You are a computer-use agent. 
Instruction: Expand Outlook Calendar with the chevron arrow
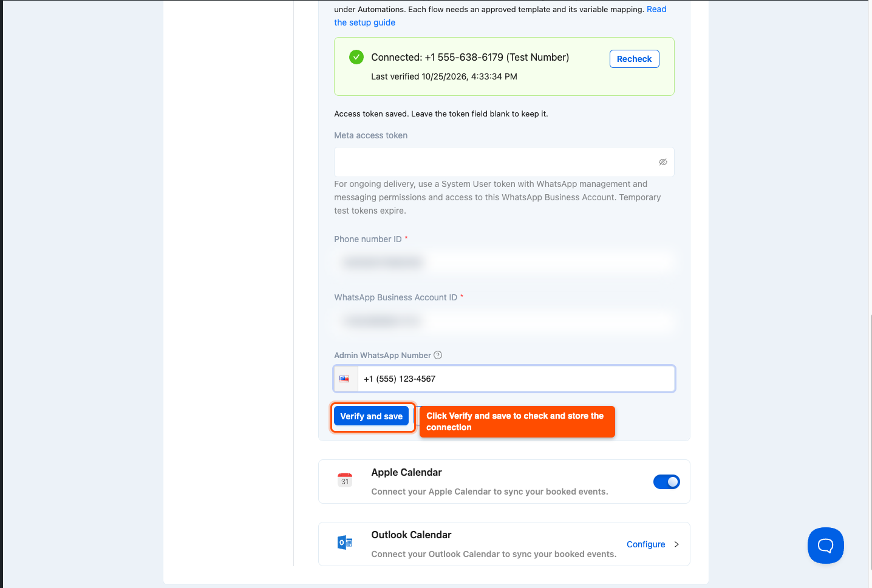tap(676, 544)
